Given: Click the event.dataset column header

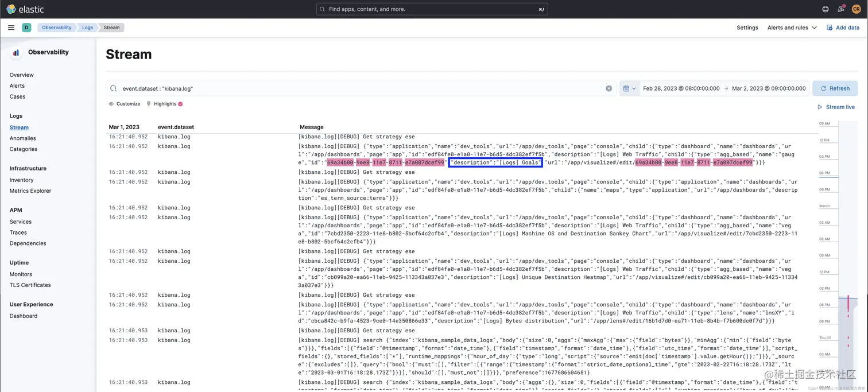Looking at the screenshot, I should tap(176, 127).
